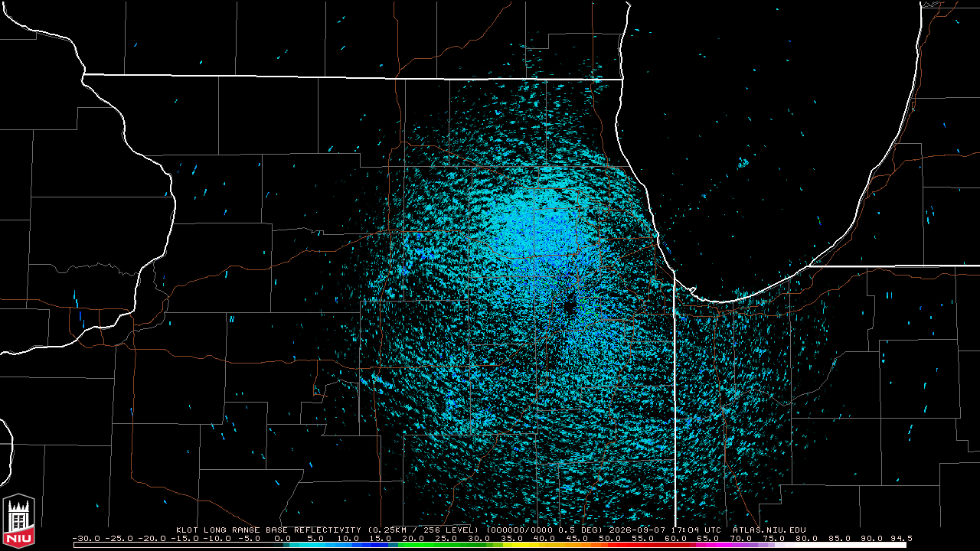Click the 94.5 scale label
Screen dimensions: 980x551
pos(899,538)
